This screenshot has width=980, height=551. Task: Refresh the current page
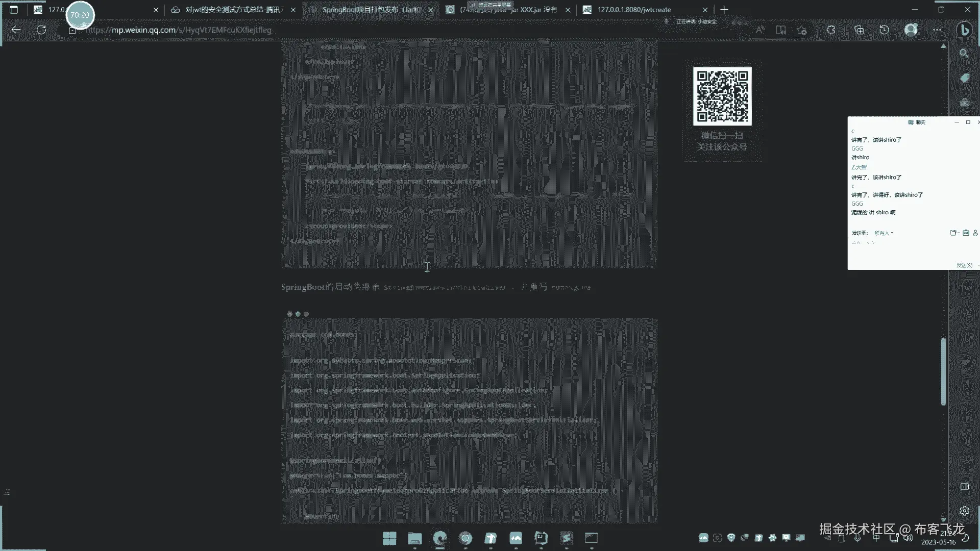coord(41,30)
